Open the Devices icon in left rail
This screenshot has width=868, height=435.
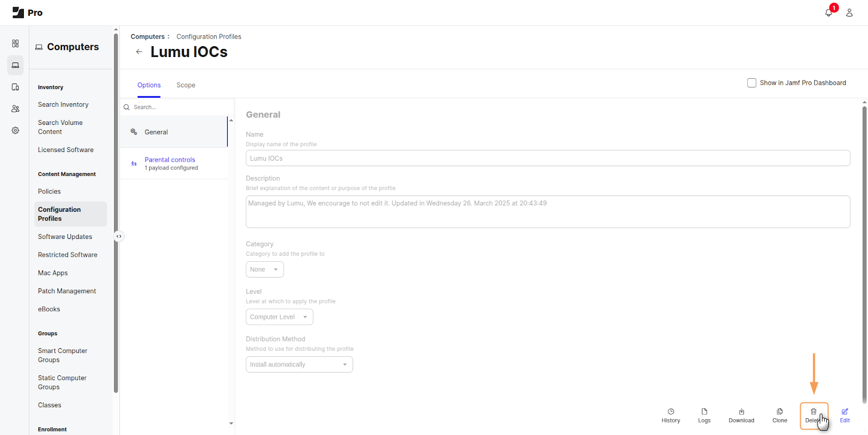[x=15, y=87]
